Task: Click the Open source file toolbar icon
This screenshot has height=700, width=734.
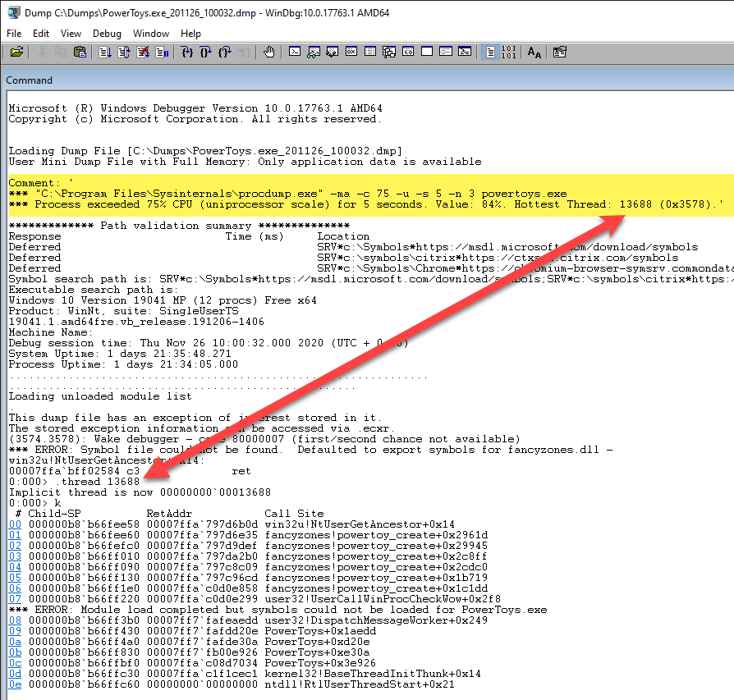Action: [16, 52]
